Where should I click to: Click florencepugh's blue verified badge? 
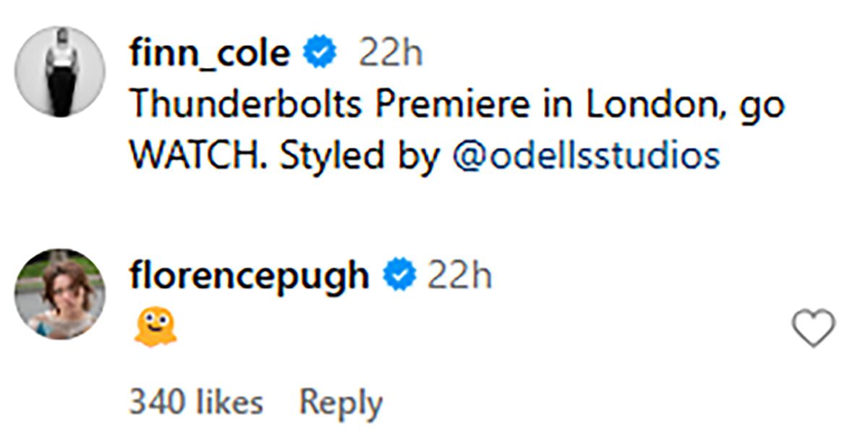point(399,276)
